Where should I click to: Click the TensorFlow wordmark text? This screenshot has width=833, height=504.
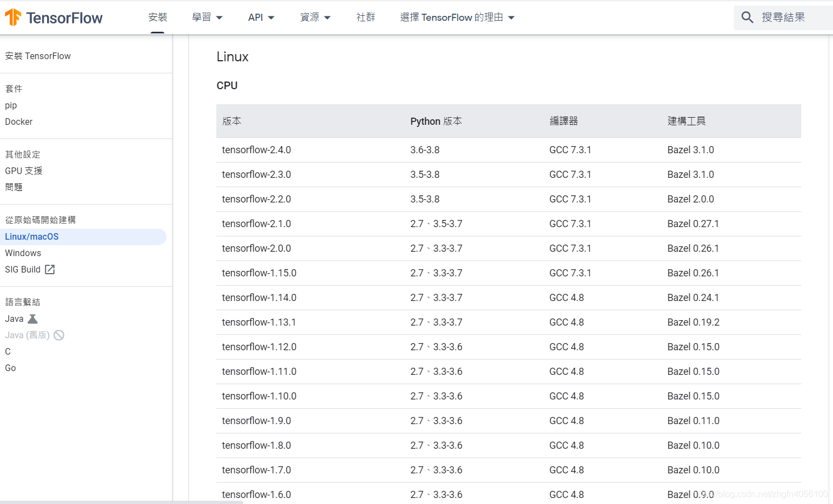64,18
